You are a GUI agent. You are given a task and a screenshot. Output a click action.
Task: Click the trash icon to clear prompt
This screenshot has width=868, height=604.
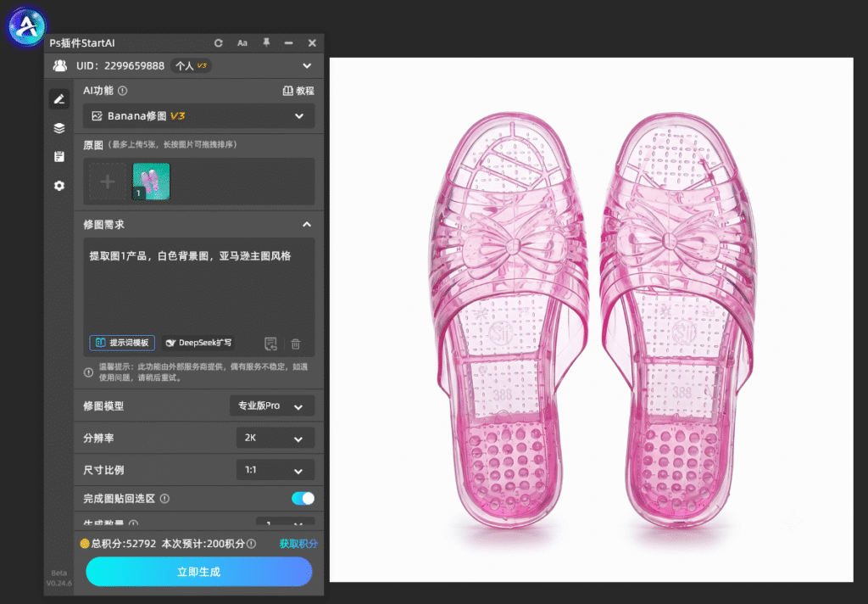pos(296,344)
